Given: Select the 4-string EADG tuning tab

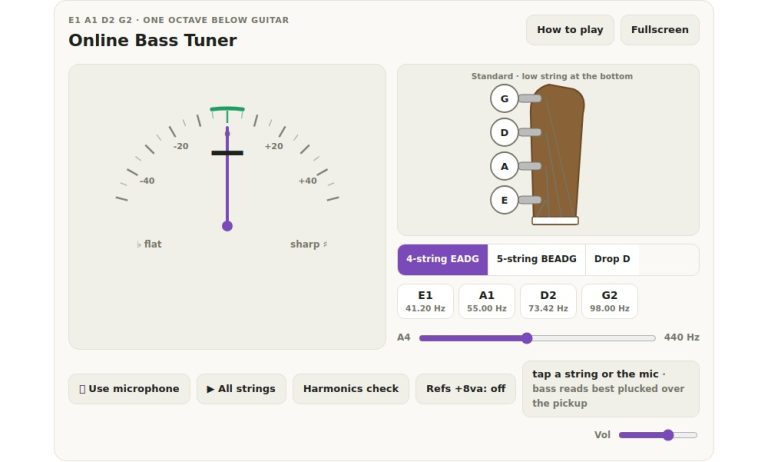Looking at the screenshot, I should click(442, 259).
